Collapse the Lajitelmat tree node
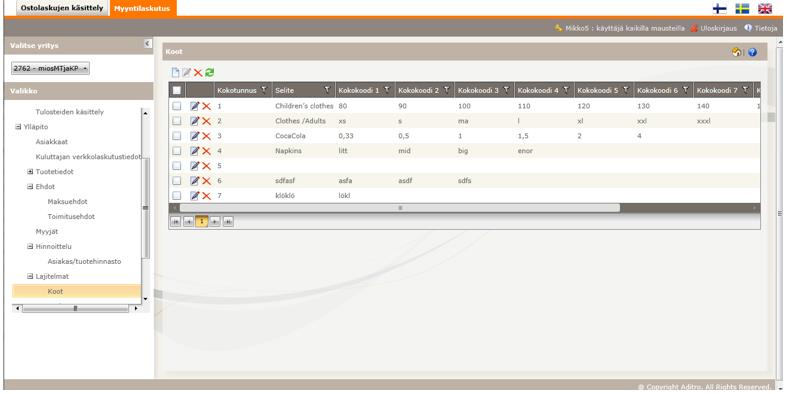The image size is (788, 394). pos(30,276)
